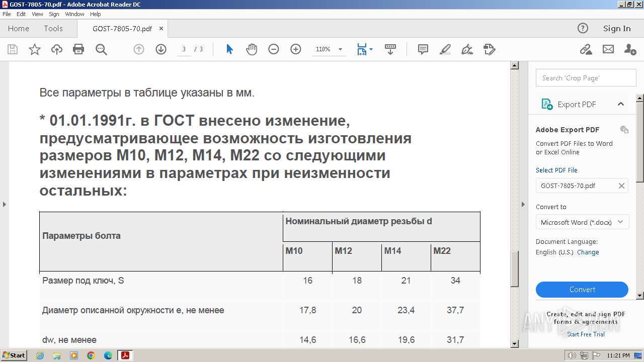Activate the selection arrow tool
Image resolution: width=644 pixels, height=362 pixels.
coord(229,49)
